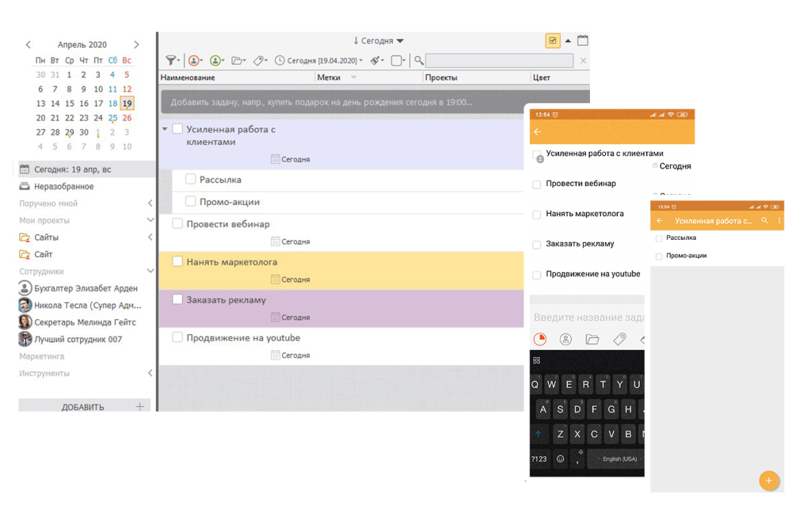Open the calendar view icon at top right
The width and height of the screenshot is (811, 532).
coord(582,40)
